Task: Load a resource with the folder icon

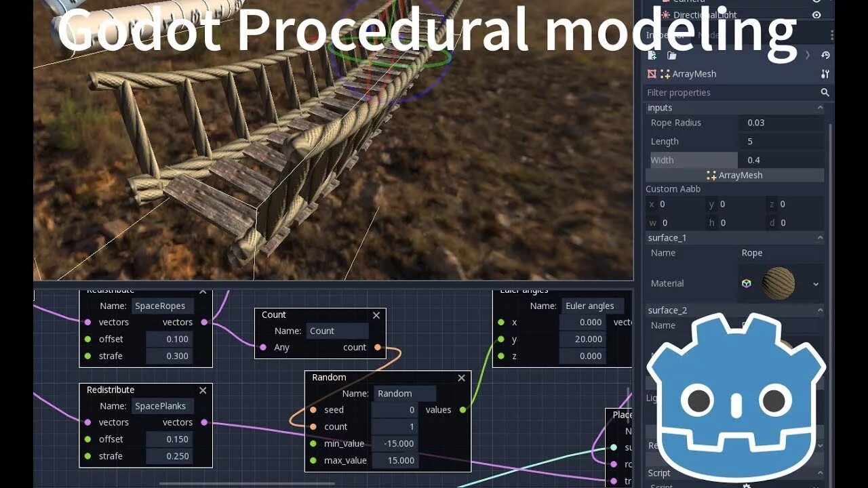Action: click(x=671, y=56)
